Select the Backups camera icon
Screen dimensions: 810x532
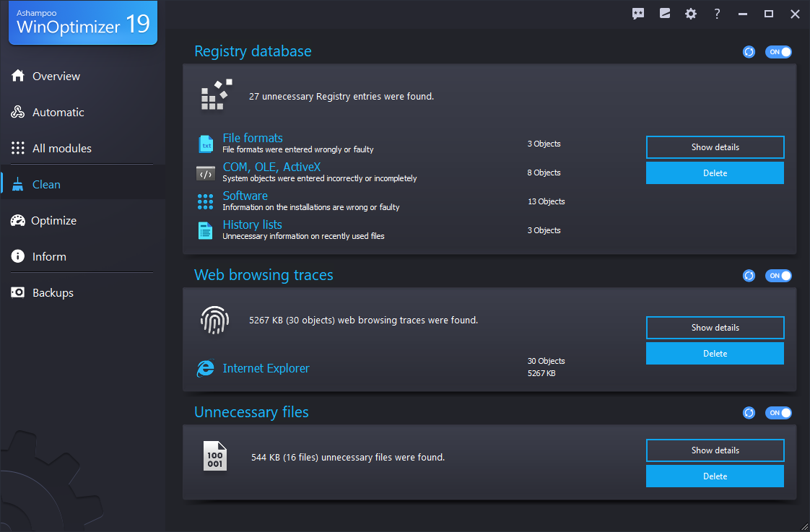[x=17, y=292]
